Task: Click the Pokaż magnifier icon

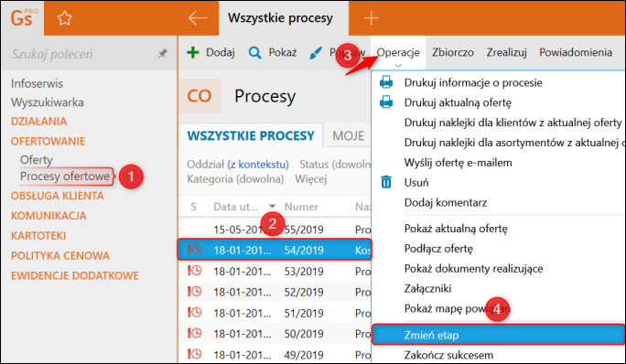Action: pos(254,52)
